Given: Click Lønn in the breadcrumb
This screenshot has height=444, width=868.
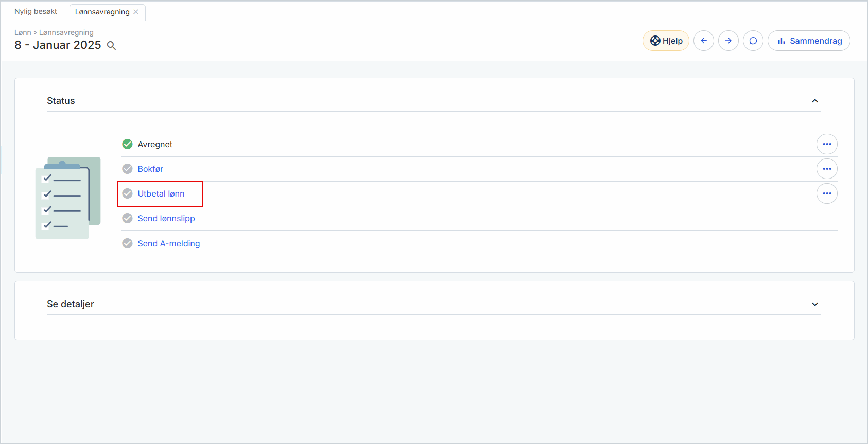Looking at the screenshot, I should [23, 32].
